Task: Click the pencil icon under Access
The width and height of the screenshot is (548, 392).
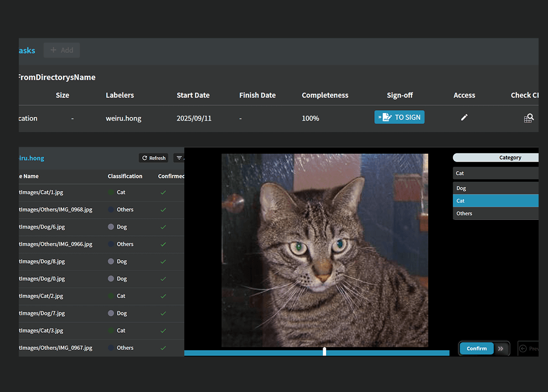Action: point(464,117)
